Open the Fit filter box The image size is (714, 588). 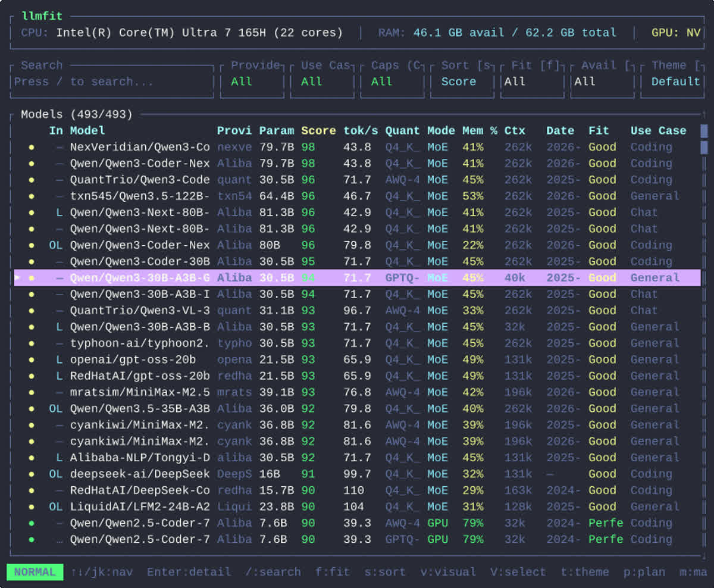coord(533,82)
